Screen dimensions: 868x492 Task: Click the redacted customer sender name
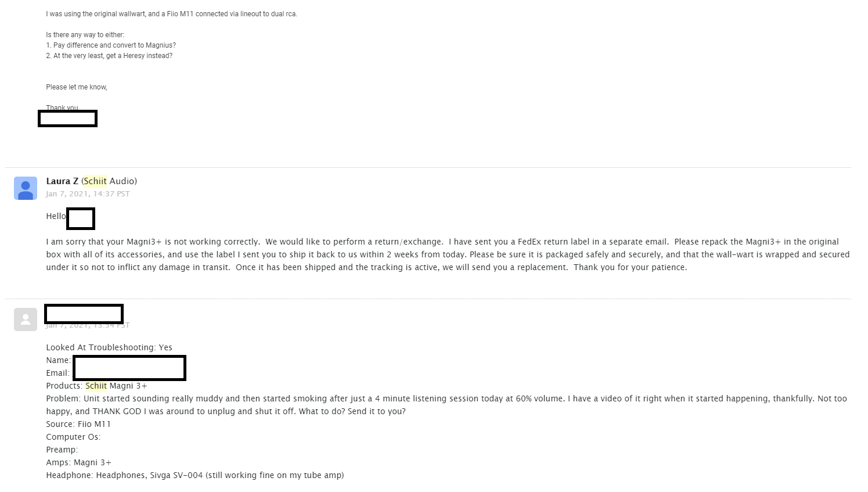(x=84, y=314)
